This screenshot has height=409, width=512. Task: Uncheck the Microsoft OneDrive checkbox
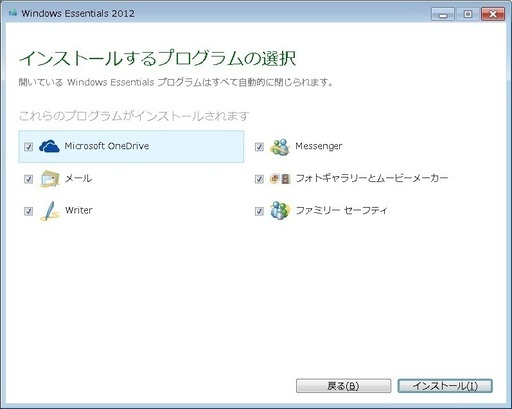tap(29, 147)
